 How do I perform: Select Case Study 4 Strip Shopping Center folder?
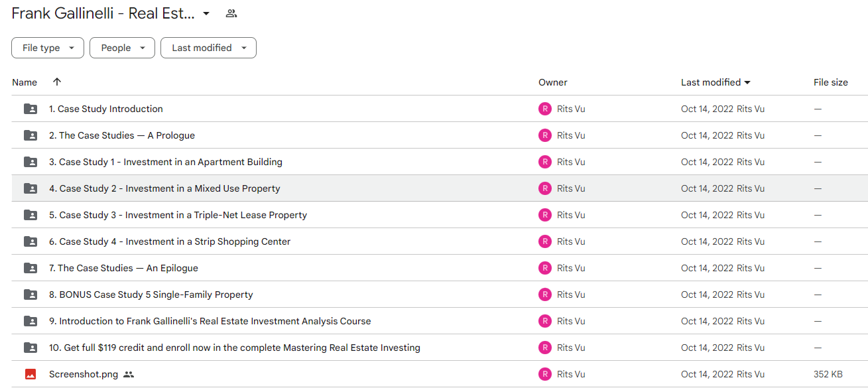[440, 241]
